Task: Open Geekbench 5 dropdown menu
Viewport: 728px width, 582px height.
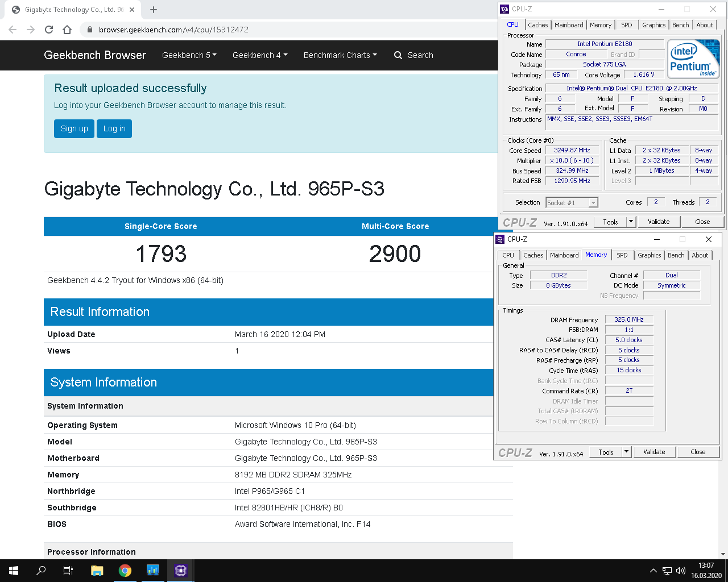Action: pos(189,55)
